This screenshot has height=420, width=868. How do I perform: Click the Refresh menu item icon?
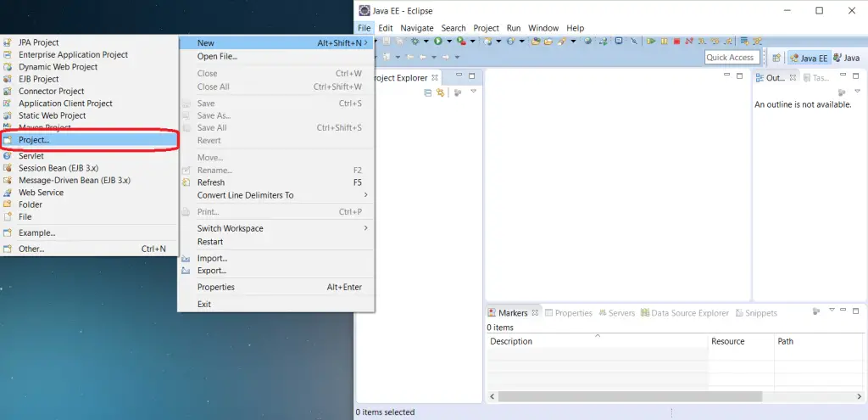[186, 182]
